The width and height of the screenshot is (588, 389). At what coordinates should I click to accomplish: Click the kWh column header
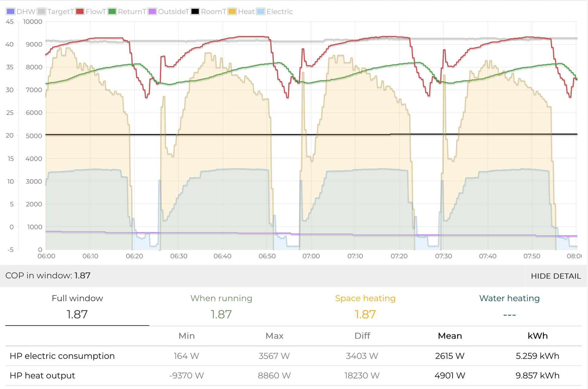537,336
